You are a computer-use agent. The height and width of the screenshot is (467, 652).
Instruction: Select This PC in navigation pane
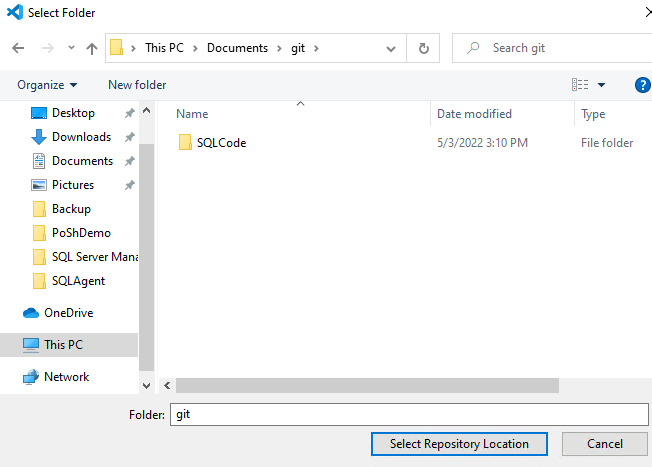(69, 345)
